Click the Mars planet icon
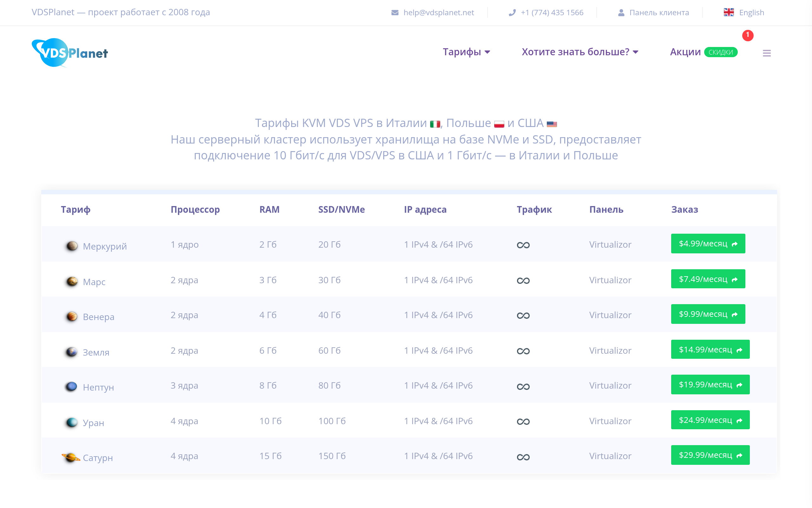The image size is (812, 508). tap(71, 281)
